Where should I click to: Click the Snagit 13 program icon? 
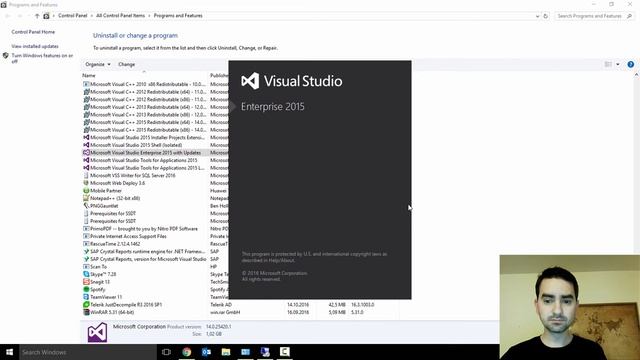click(x=86, y=282)
